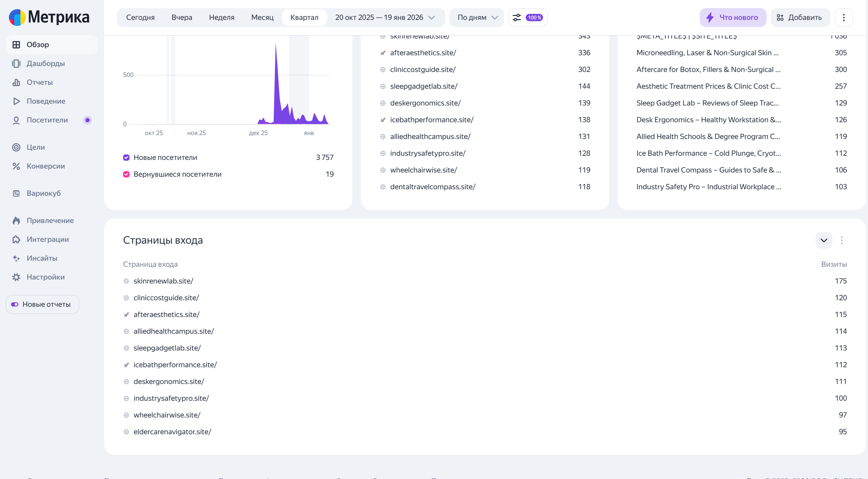Select the Week period tab
The height and width of the screenshot is (479, 868).
221,18
